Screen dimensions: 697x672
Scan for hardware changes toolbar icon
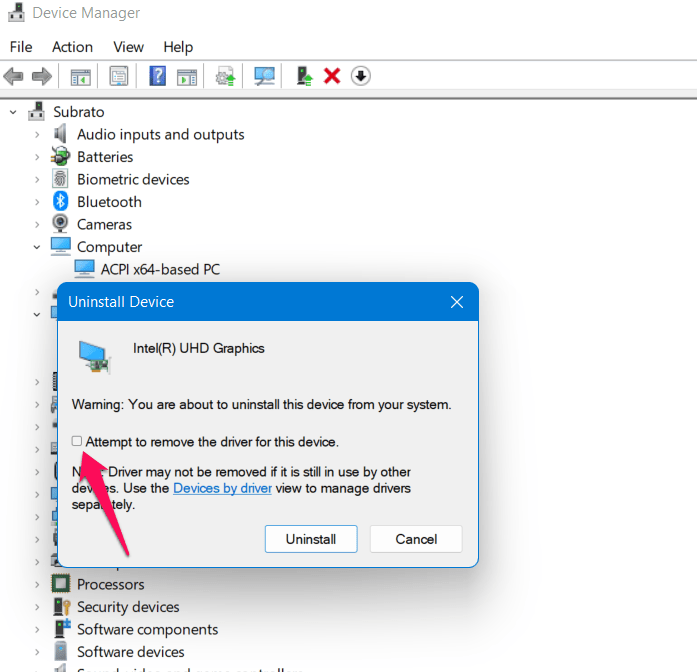pos(264,76)
